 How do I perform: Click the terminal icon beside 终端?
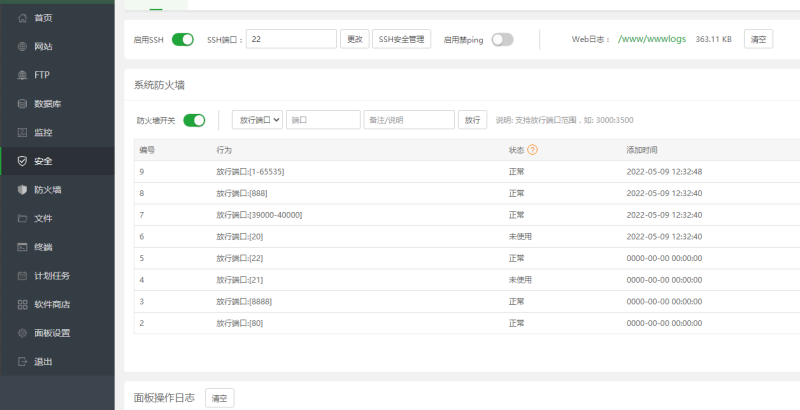click(22, 247)
